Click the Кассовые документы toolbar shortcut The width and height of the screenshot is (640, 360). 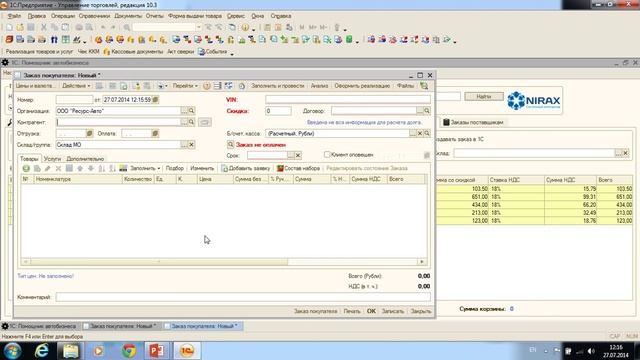[133, 52]
